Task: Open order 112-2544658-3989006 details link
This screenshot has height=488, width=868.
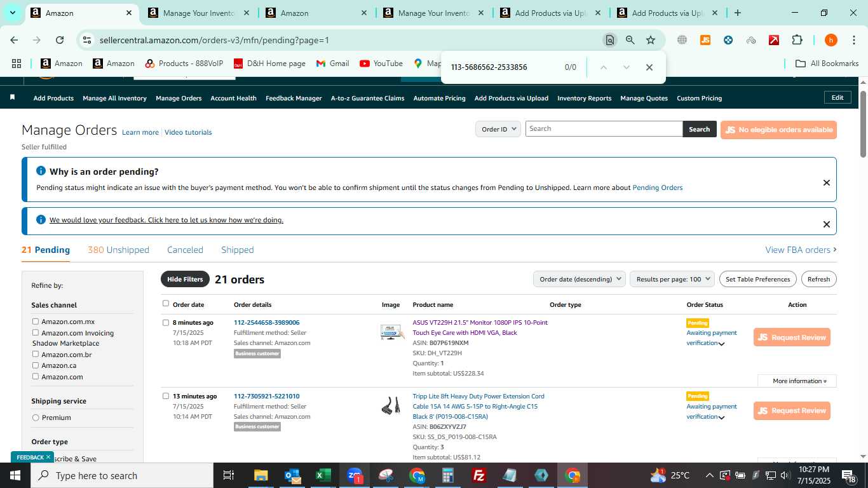Action: coord(266,323)
